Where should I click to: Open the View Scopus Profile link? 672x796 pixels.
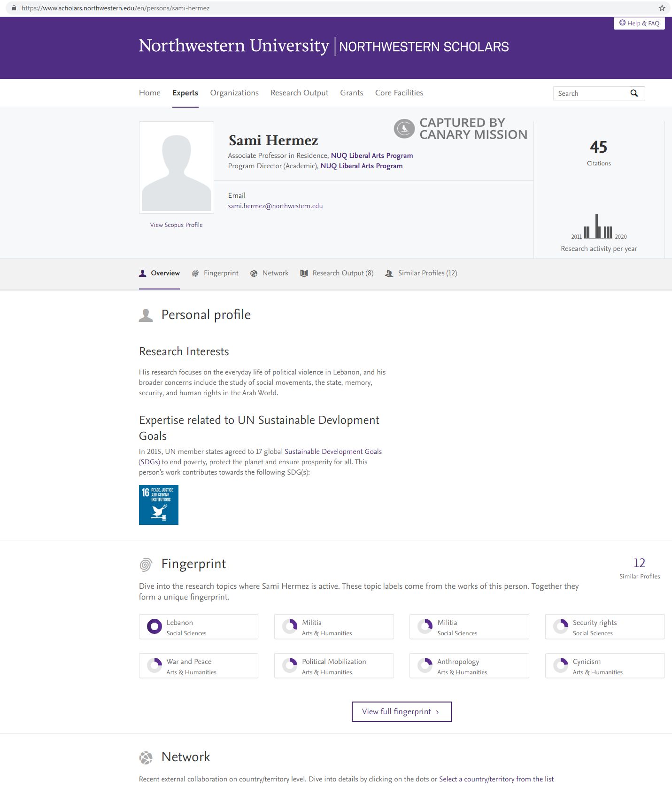pos(177,225)
